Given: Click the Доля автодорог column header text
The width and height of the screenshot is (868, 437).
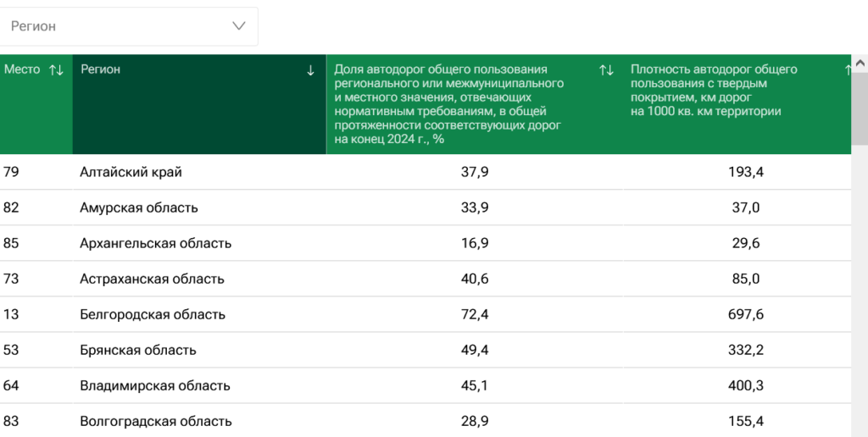Looking at the screenshot, I should 449,104.
